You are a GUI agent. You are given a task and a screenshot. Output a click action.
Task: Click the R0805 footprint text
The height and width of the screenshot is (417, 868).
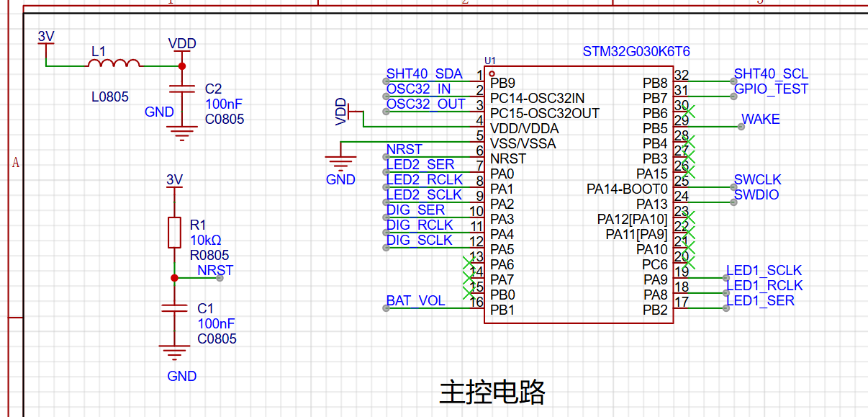point(209,255)
